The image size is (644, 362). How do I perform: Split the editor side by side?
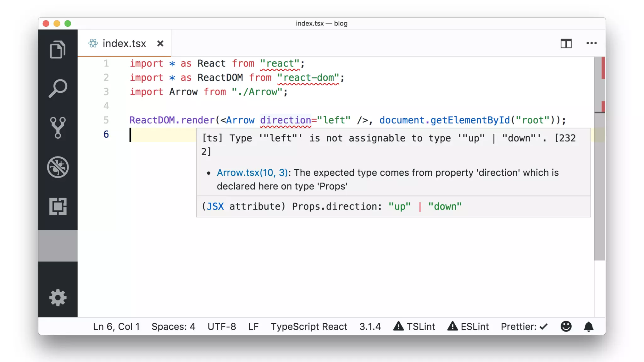click(x=566, y=43)
